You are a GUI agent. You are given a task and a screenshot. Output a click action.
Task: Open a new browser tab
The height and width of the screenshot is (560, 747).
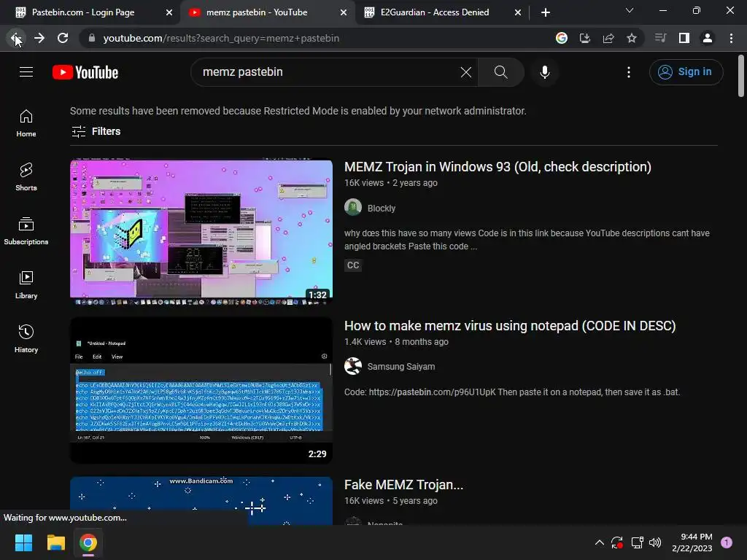point(546,12)
